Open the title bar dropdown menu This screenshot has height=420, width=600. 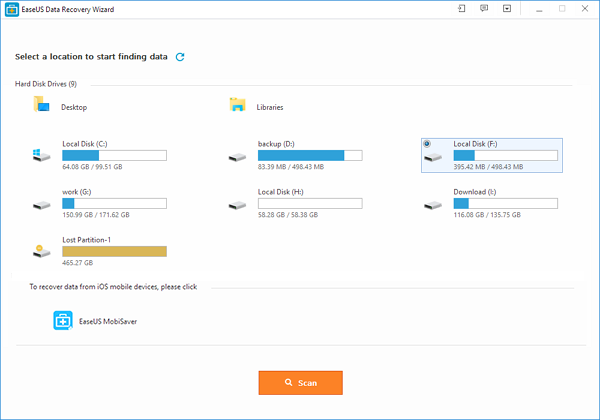pyautogui.click(x=507, y=9)
